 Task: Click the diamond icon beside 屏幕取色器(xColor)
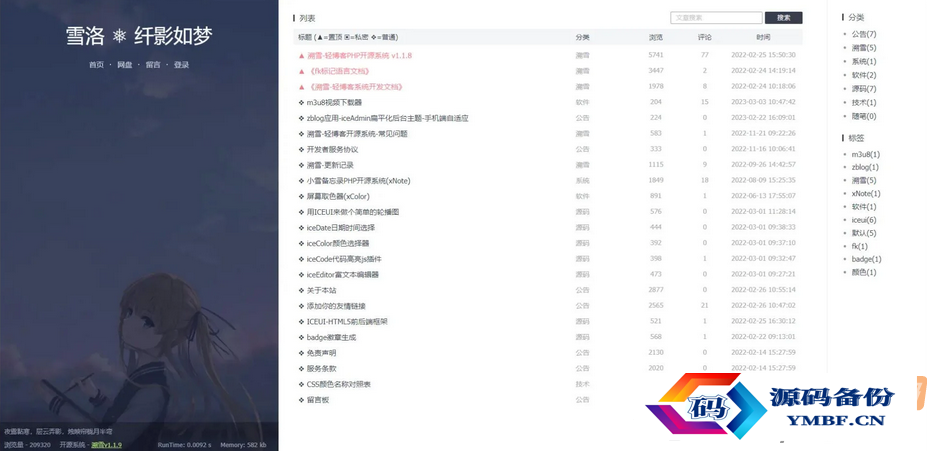tap(302, 196)
